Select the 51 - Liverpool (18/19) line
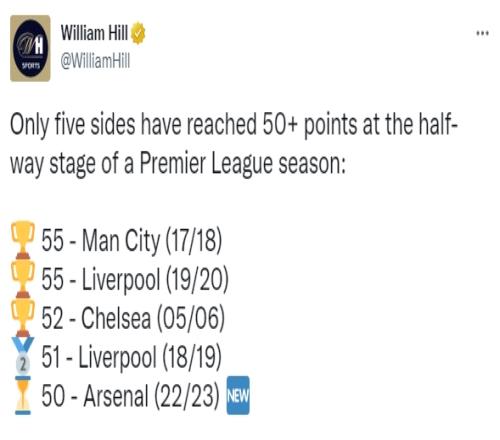The width and height of the screenshot is (500, 440). tap(131, 357)
